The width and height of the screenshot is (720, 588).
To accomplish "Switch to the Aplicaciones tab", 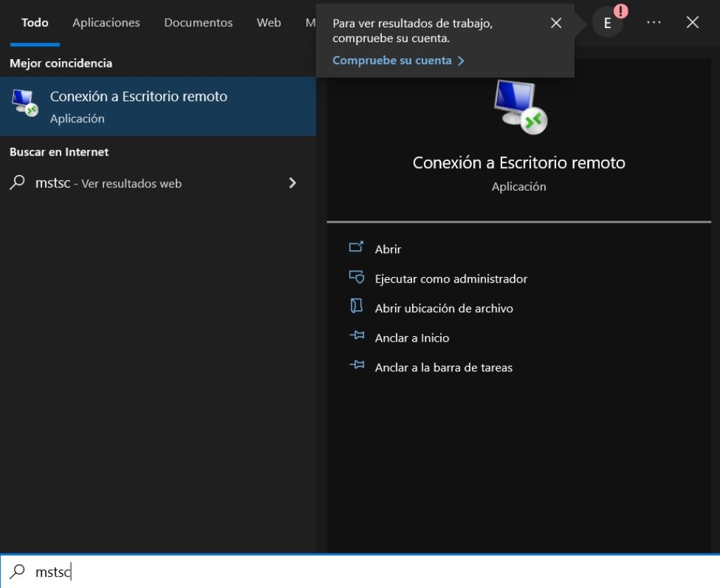I will point(105,23).
